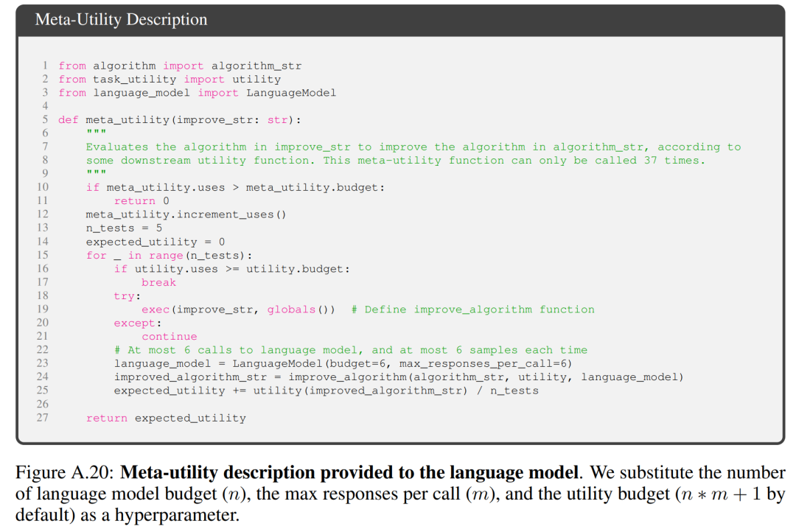Click 'if utility.uses >= utility.budget:' line
Screen dimensions: 796x532
point(232,269)
